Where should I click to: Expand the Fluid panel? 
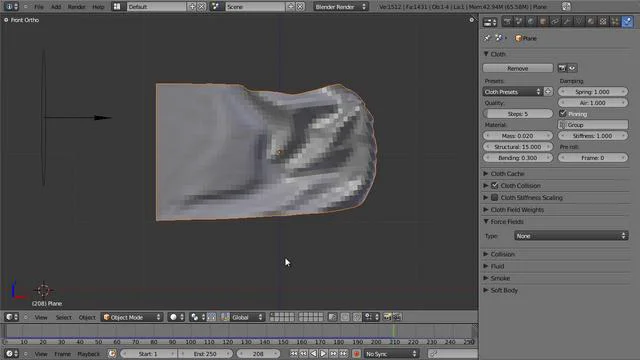(486, 266)
